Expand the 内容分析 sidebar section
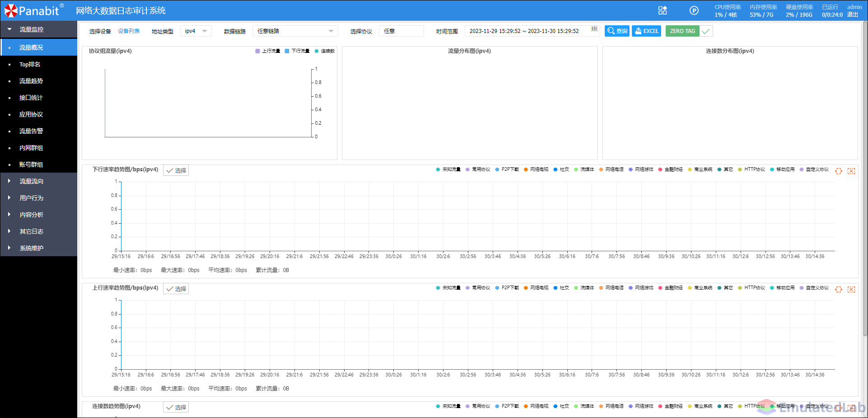 (39, 215)
